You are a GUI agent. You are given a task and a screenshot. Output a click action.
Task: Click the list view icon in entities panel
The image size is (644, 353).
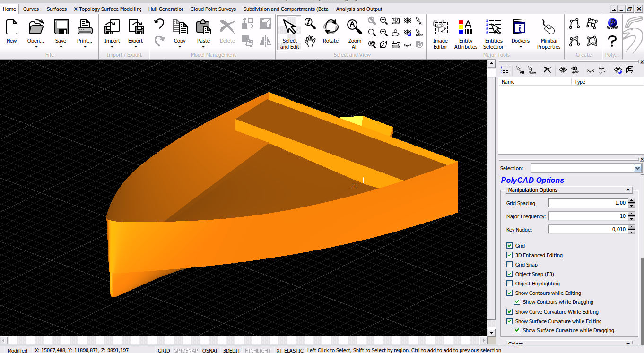(505, 70)
